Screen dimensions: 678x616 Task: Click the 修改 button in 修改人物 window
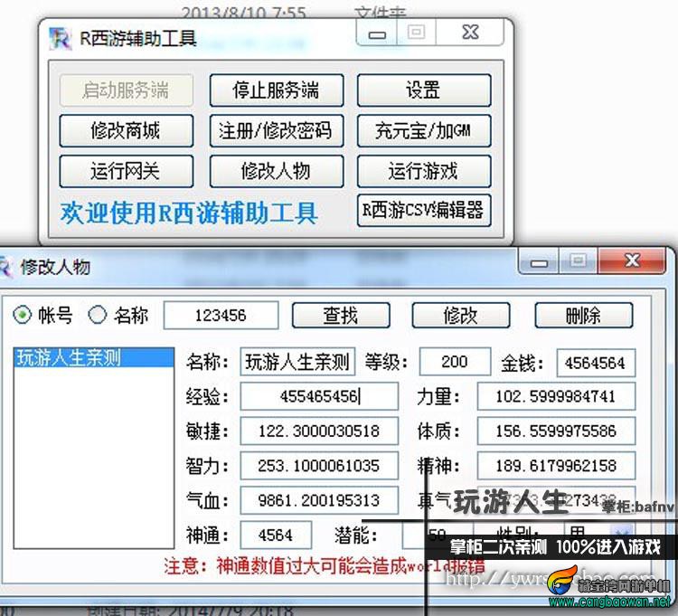(460, 316)
